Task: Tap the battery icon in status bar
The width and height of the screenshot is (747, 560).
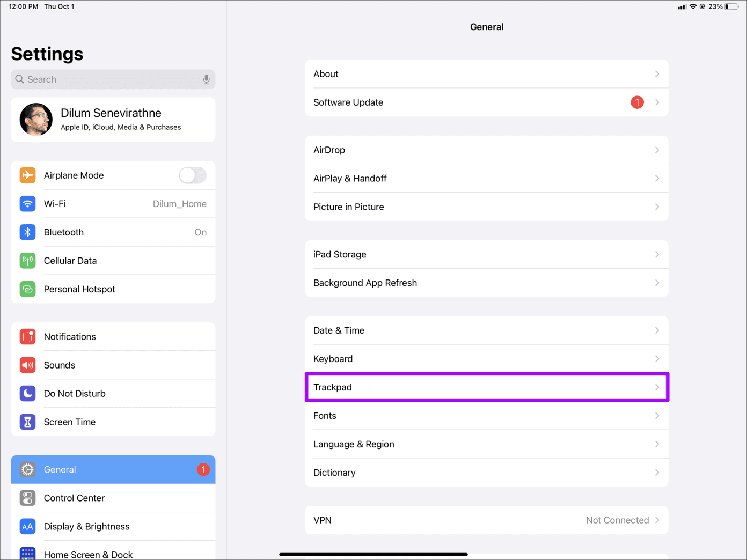Action: click(731, 6)
